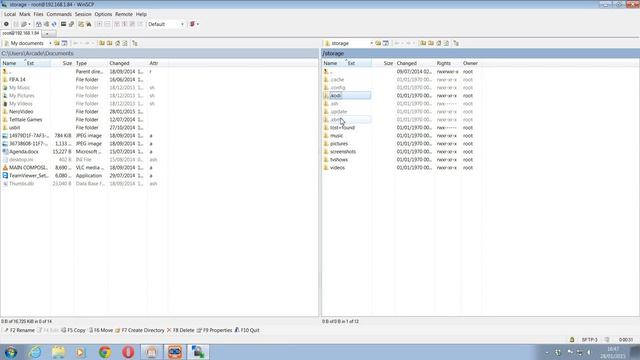This screenshot has width=640, height=360.
Task: Open the Windows Start menu
Action: click(x=11, y=352)
